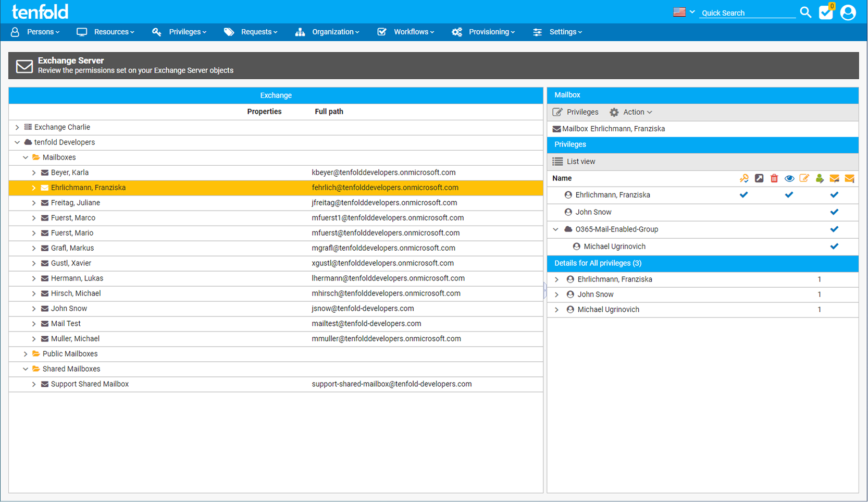Open the Resources menu
868x502 pixels.
point(105,32)
